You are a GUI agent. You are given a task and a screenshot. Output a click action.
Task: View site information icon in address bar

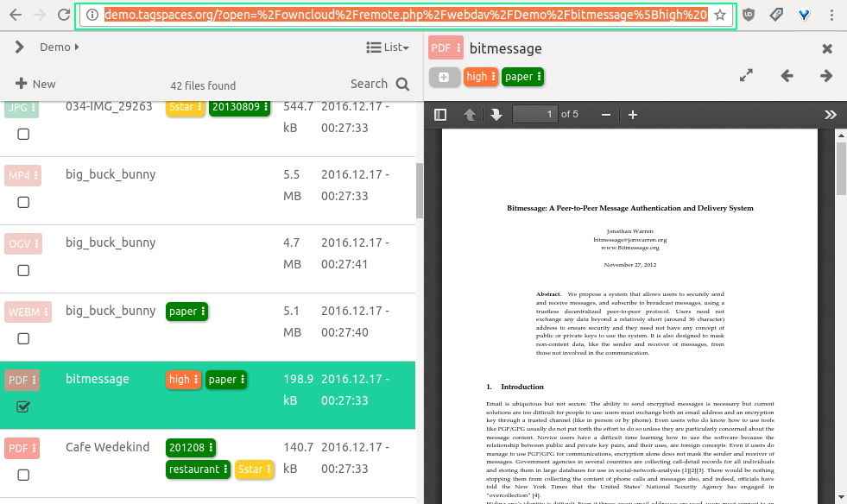(x=92, y=16)
